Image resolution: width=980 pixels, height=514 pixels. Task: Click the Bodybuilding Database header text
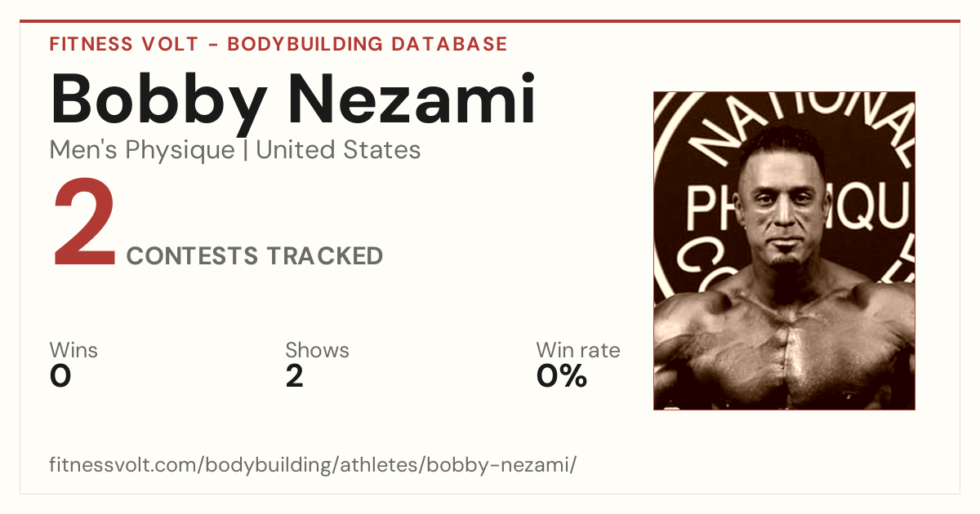coord(367,44)
